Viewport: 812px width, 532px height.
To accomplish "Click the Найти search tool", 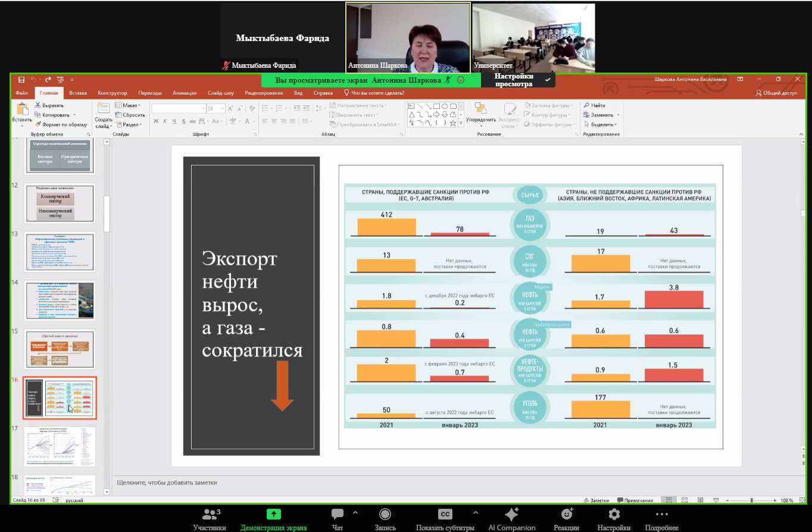I will (595, 105).
